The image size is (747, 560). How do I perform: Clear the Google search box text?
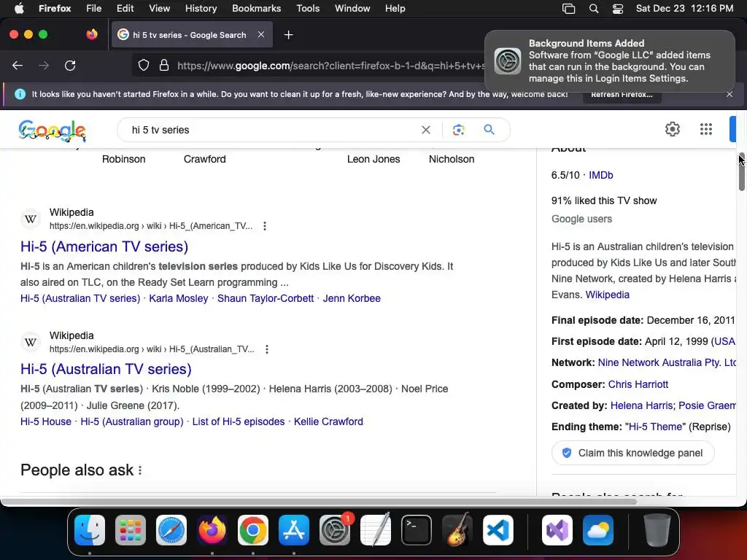[x=426, y=130]
